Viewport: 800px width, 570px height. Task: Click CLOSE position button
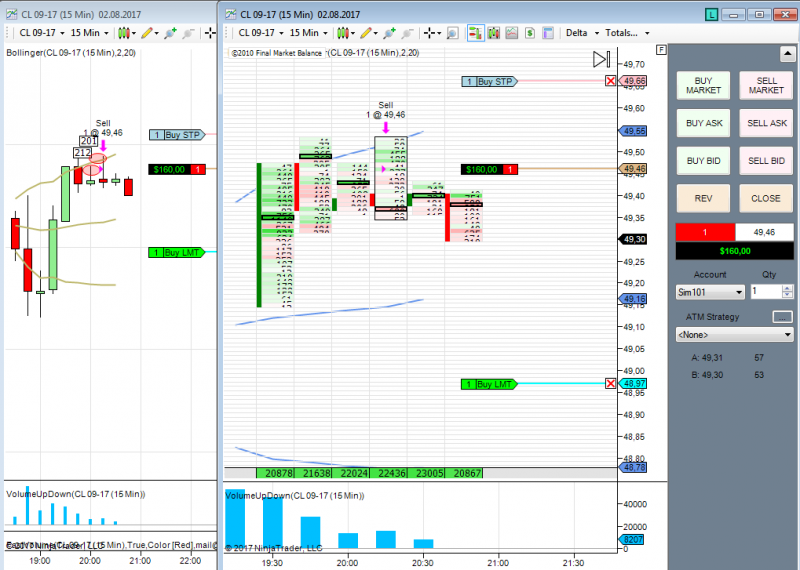click(766, 199)
